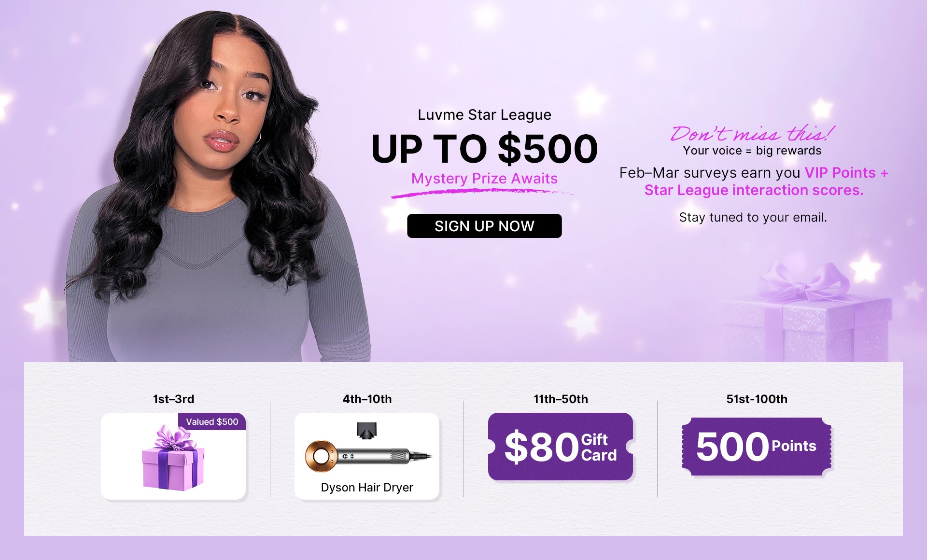The height and width of the screenshot is (560, 927).
Task: Click the $80 Gift Card coupon
Action: (561, 447)
